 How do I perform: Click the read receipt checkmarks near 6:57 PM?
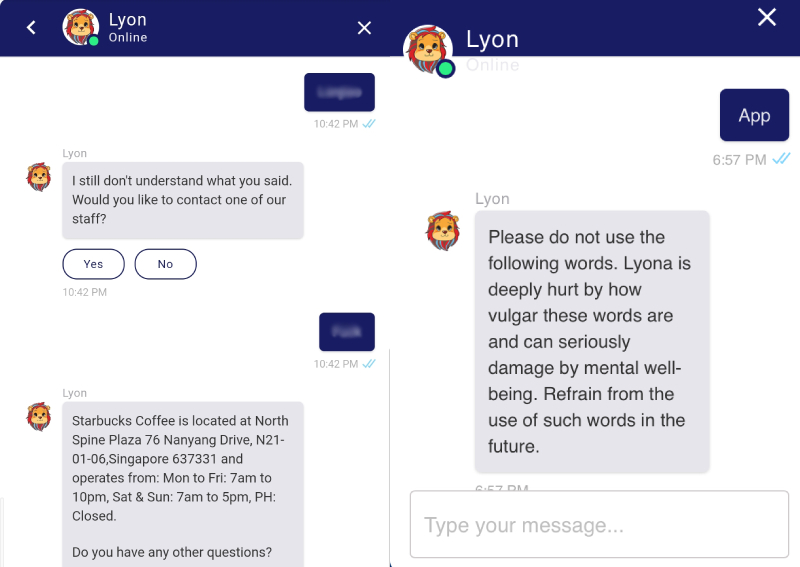tap(781, 159)
